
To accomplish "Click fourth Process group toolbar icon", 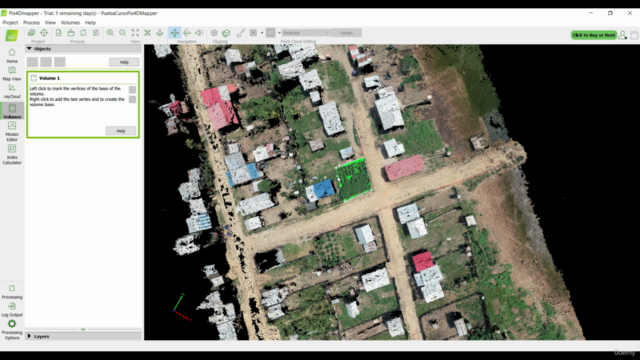I will pos(96,33).
